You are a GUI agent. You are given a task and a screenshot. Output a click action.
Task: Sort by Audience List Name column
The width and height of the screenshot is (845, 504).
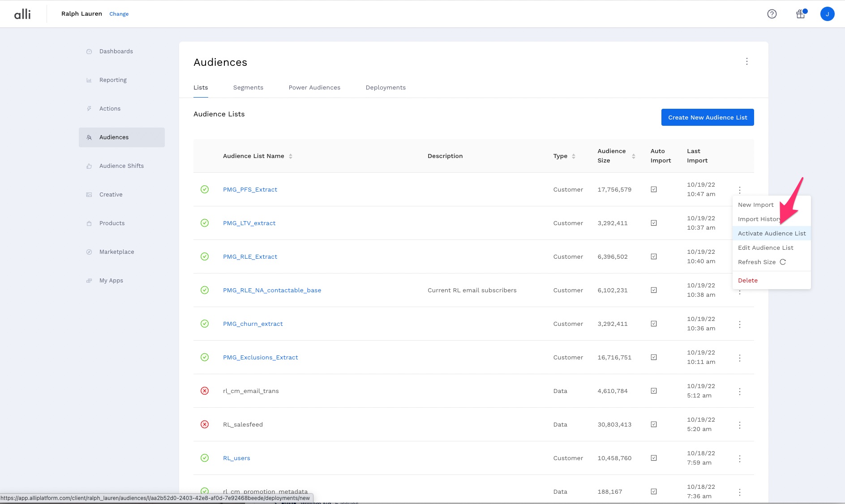290,156
